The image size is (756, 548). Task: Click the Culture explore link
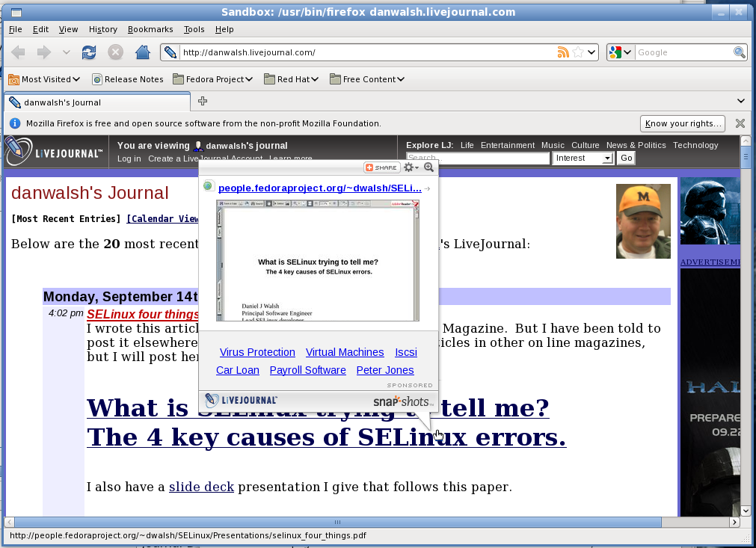[x=586, y=145]
